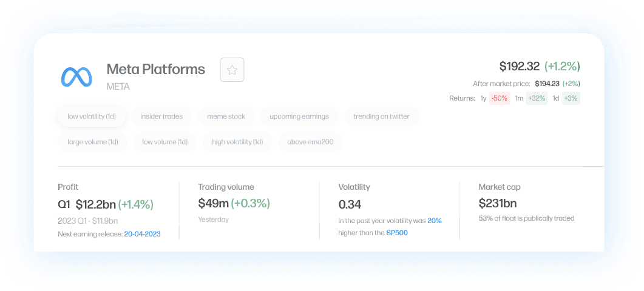Screen dimensions: 644x291
Task: Select the trending on twitter tag
Action: click(382, 116)
